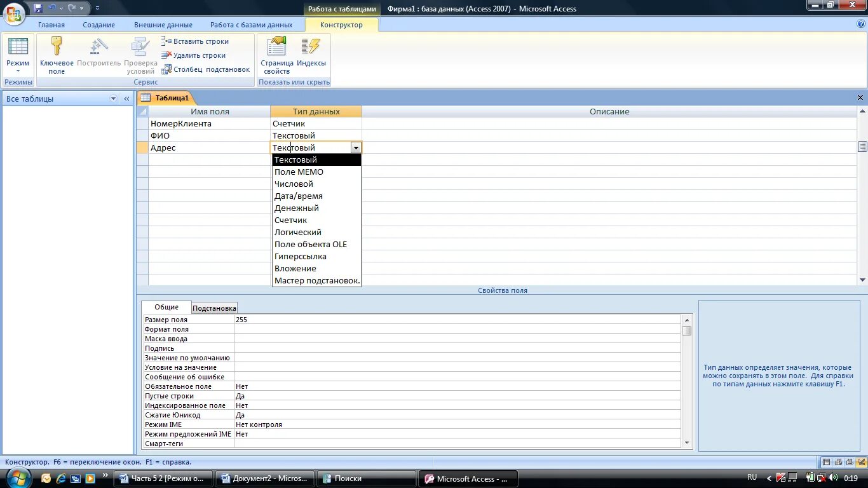Set Ключевое поле primary key

(57, 55)
